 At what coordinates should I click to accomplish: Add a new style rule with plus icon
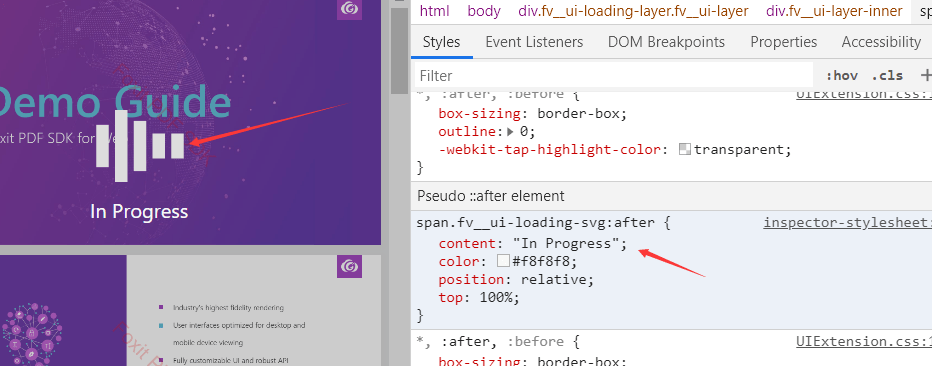click(x=925, y=75)
